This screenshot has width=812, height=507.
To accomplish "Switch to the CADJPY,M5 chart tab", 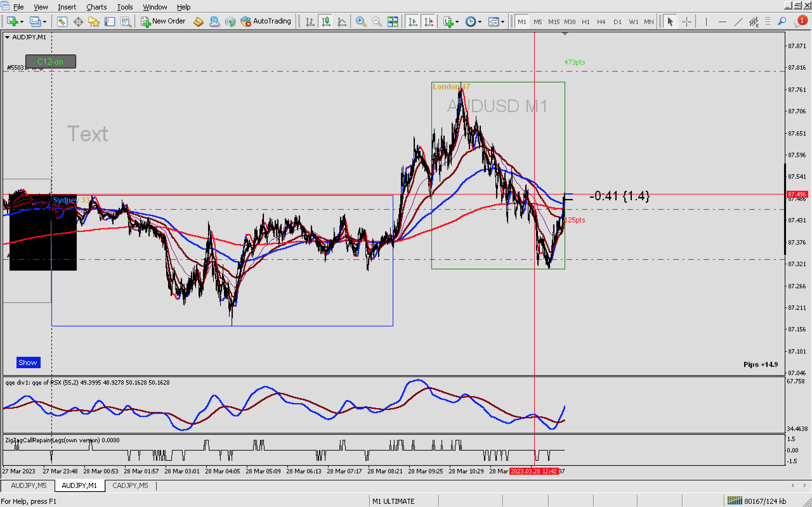I will [x=130, y=485].
